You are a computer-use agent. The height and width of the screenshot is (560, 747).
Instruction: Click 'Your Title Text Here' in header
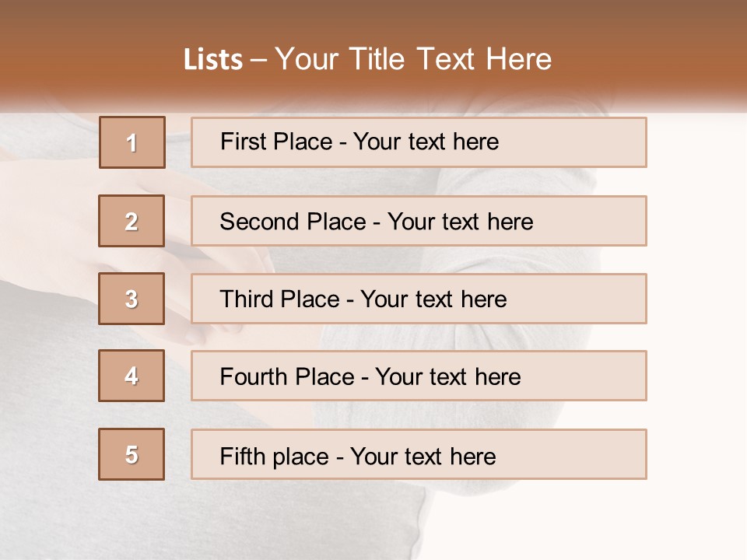point(413,59)
